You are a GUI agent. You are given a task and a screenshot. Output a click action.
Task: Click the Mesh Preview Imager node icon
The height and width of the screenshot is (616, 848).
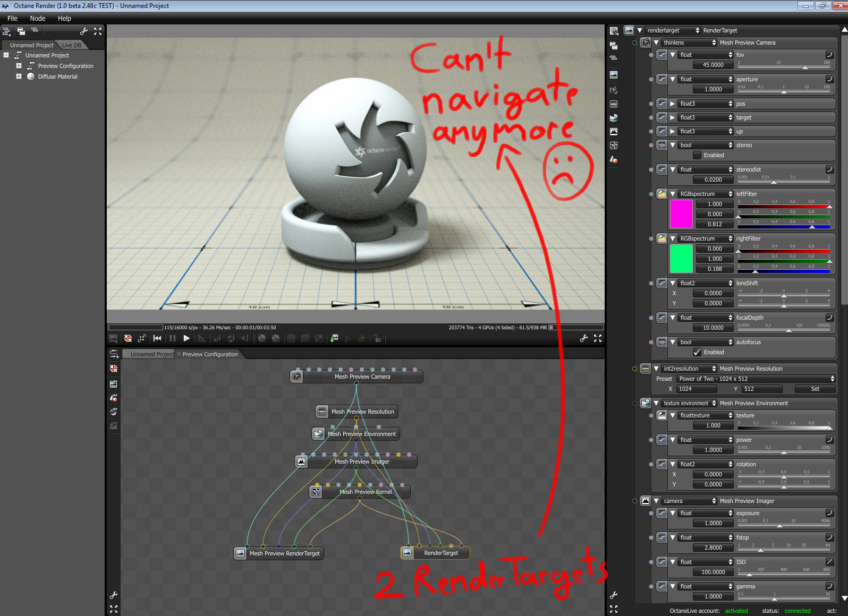coord(301,461)
